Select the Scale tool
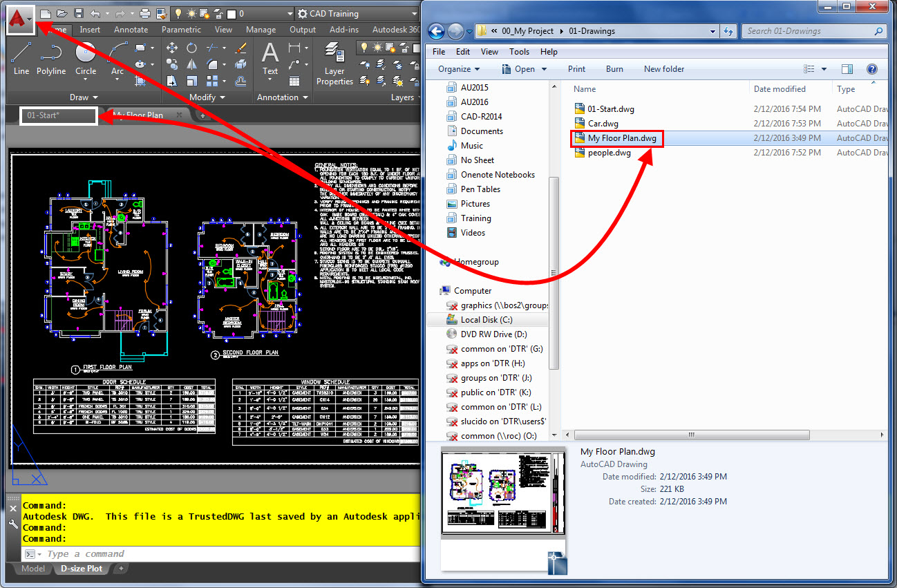Screen dimensions: 897x588 192,80
